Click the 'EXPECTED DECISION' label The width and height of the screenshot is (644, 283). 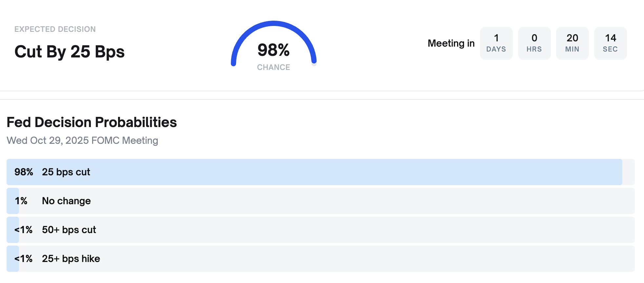click(55, 29)
